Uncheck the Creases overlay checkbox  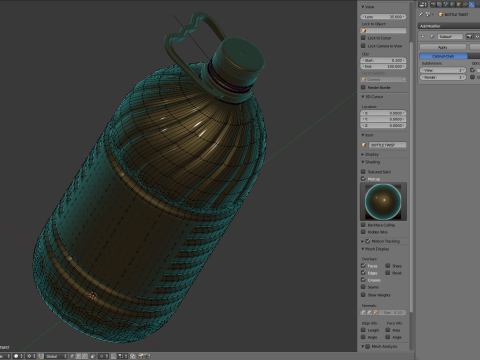(x=363, y=280)
